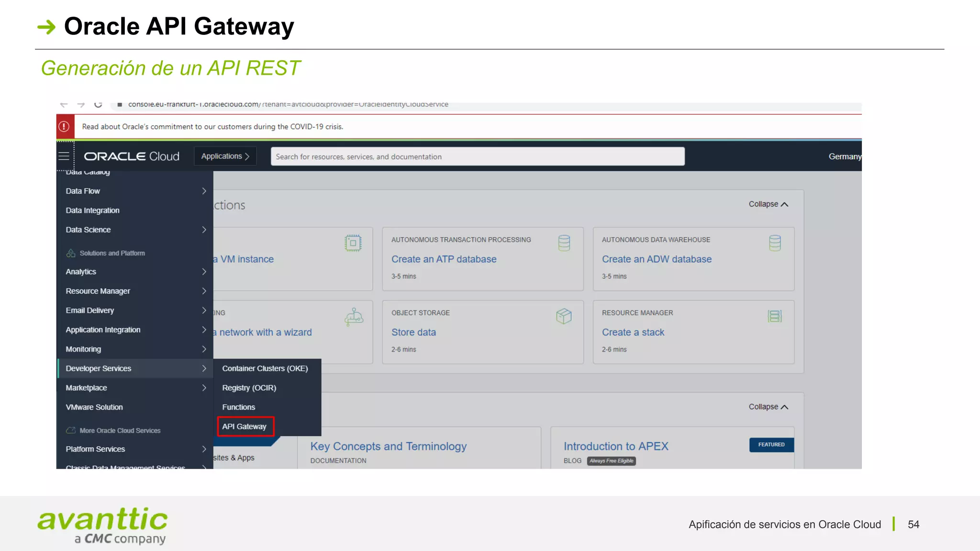The image size is (980, 551).
Task: Click the Create a stack link
Action: 633,332
